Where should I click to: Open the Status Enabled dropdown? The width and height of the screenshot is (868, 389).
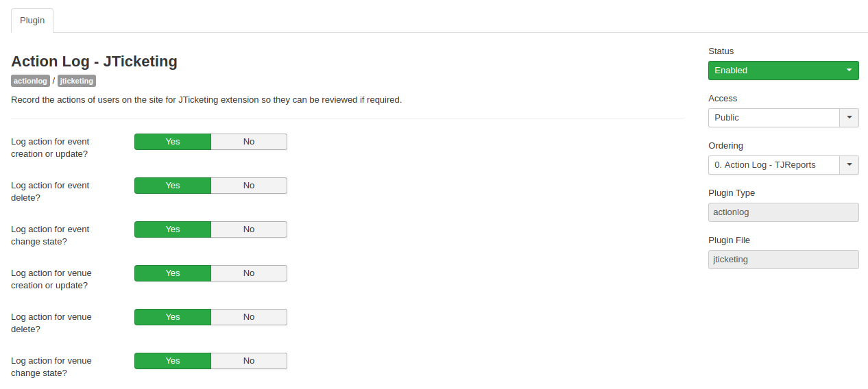pos(783,71)
